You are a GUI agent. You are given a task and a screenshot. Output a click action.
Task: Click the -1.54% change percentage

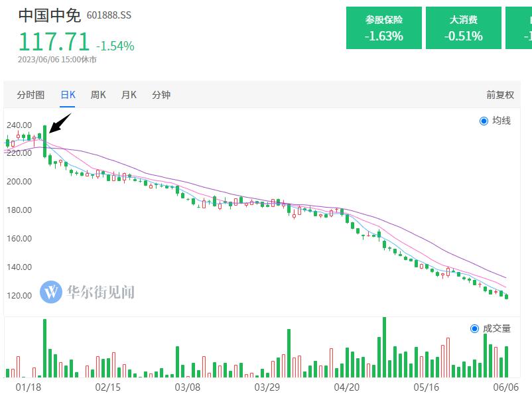pos(115,46)
